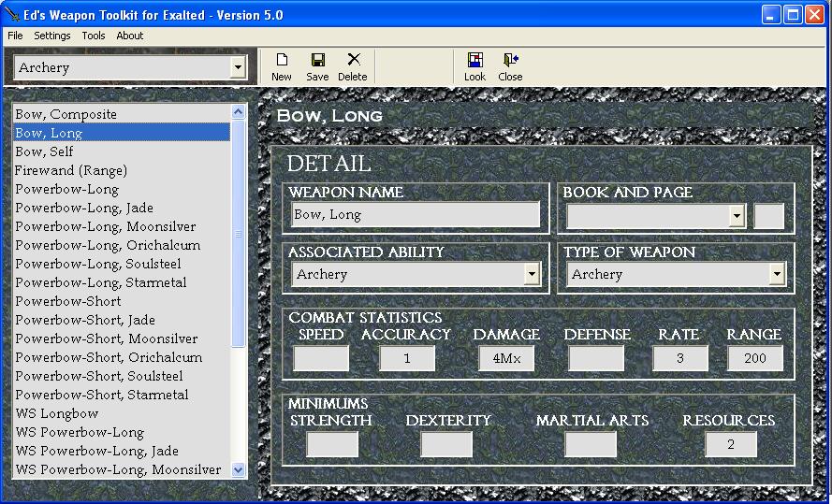This screenshot has height=504, width=832.
Task: Open the File menu
Action: coord(15,36)
